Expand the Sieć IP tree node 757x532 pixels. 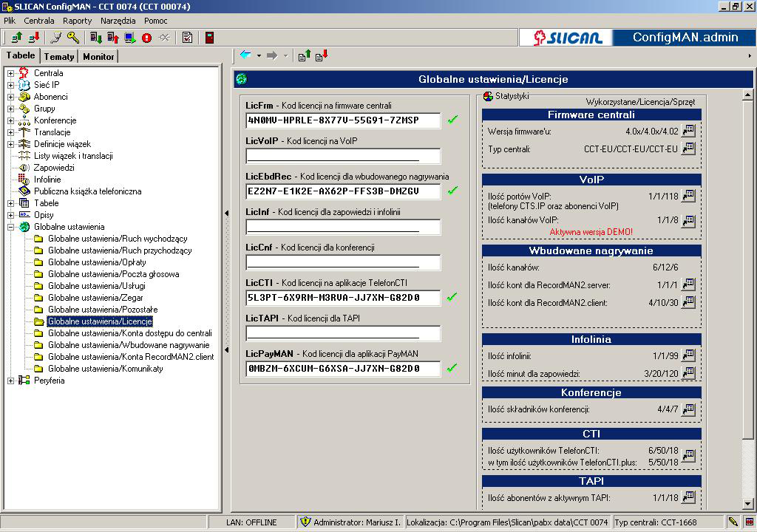[10, 85]
